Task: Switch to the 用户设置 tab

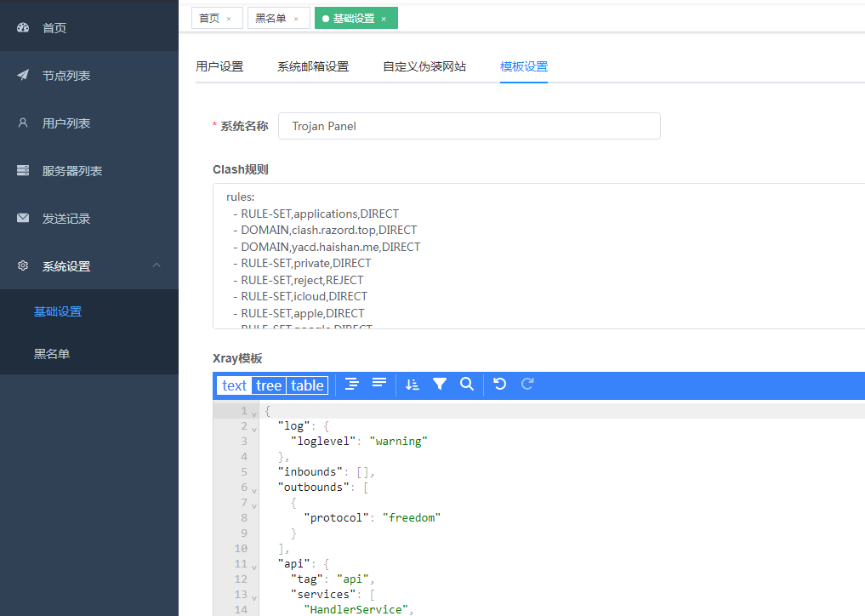Action: click(219, 66)
